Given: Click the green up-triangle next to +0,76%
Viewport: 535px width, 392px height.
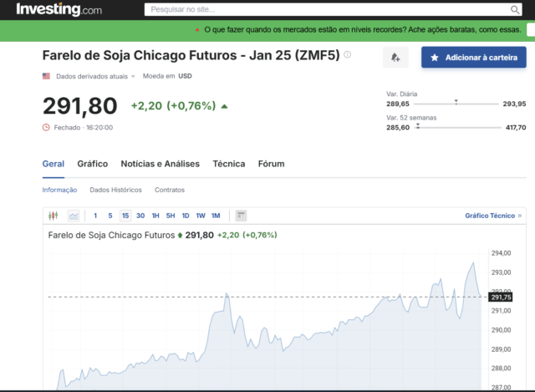Looking at the screenshot, I should pyautogui.click(x=224, y=106).
